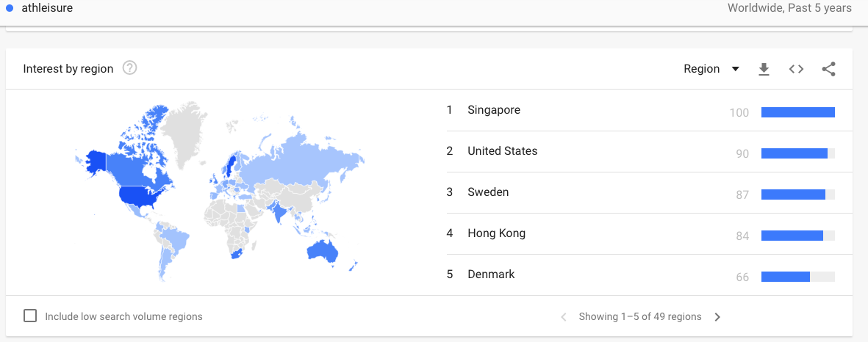Open the Region dropdown
The height and width of the screenshot is (342, 868).
click(x=702, y=69)
